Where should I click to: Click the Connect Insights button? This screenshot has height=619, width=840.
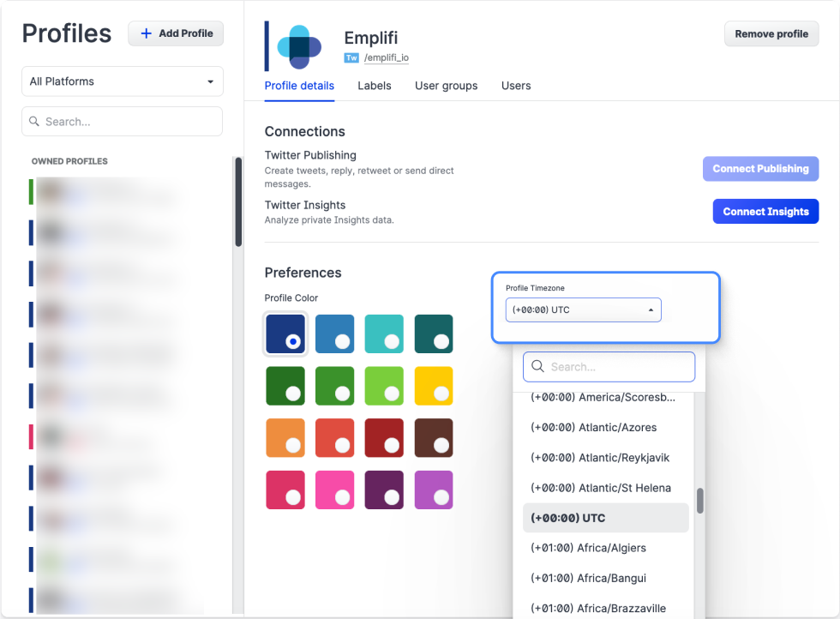click(765, 212)
